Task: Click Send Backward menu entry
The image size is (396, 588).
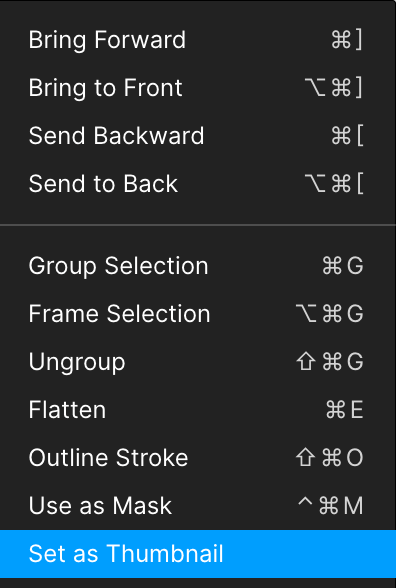Action: pos(198,136)
